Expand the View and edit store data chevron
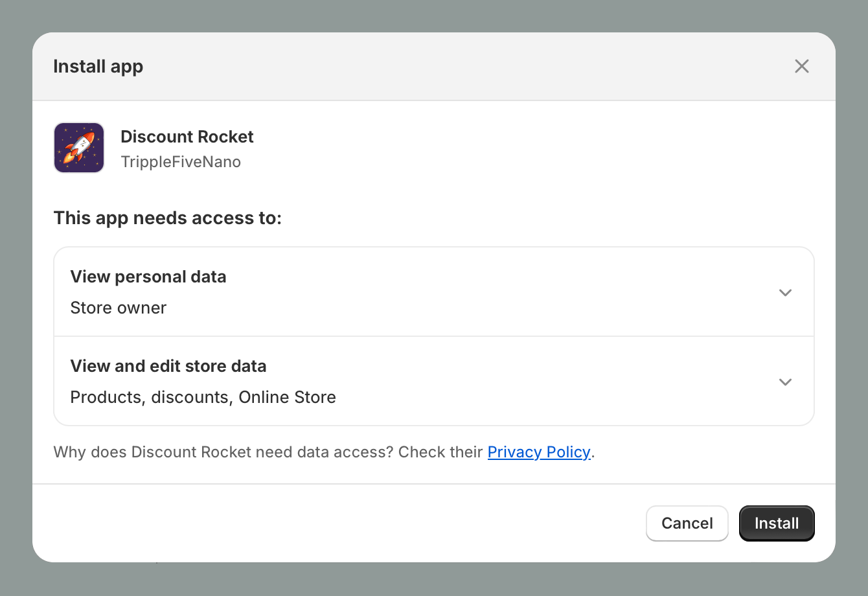Viewport: 868px width, 596px height. (x=785, y=382)
